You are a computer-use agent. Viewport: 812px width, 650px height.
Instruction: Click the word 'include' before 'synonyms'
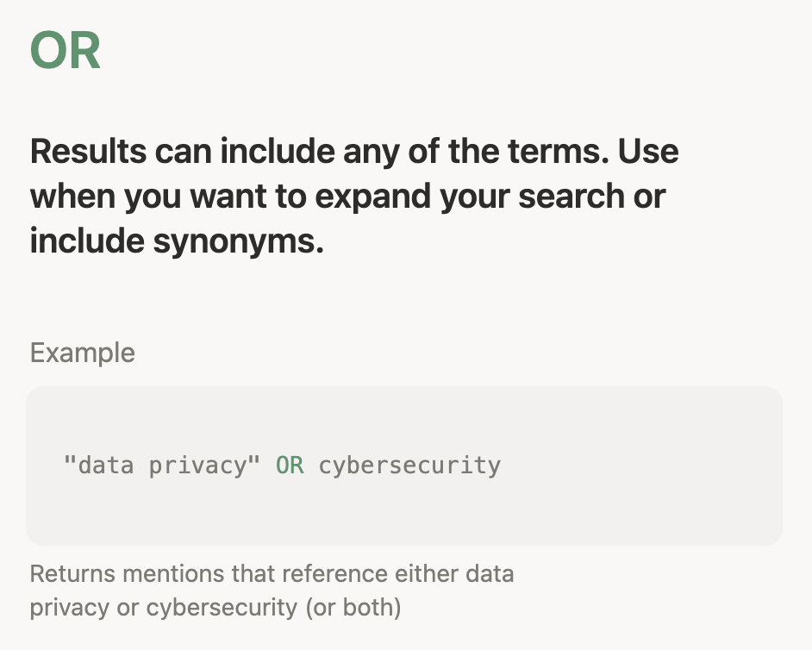pyautogui.click(x=74, y=241)
